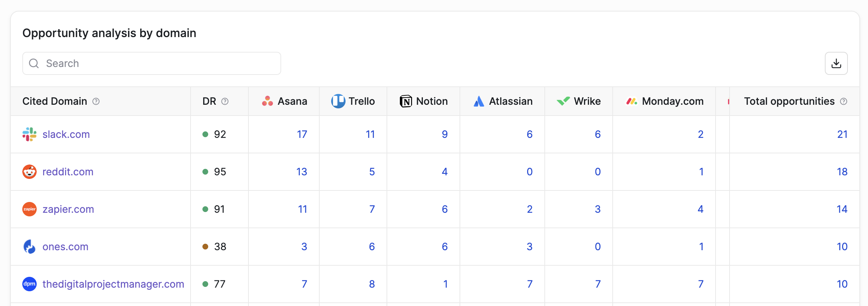Screen dimensions: 868x306
Task: Click the Notion column header label
Action: tap(432, 101)
